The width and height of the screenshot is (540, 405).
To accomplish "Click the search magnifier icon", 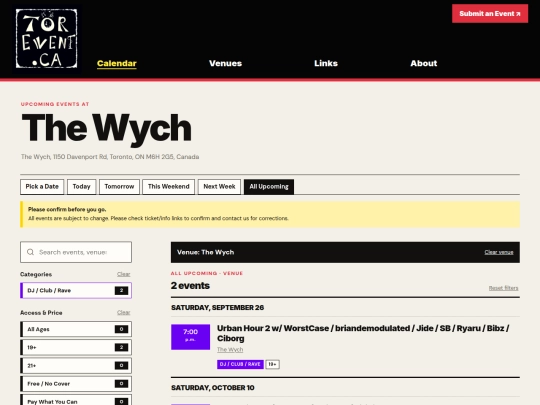I will (x=30, y=252).
